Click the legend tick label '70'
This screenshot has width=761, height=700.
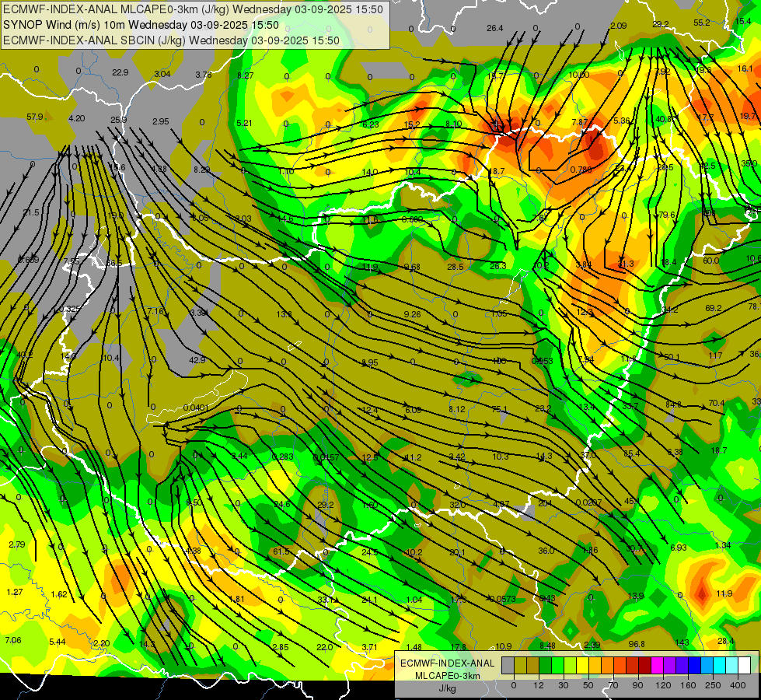(613, 685)
